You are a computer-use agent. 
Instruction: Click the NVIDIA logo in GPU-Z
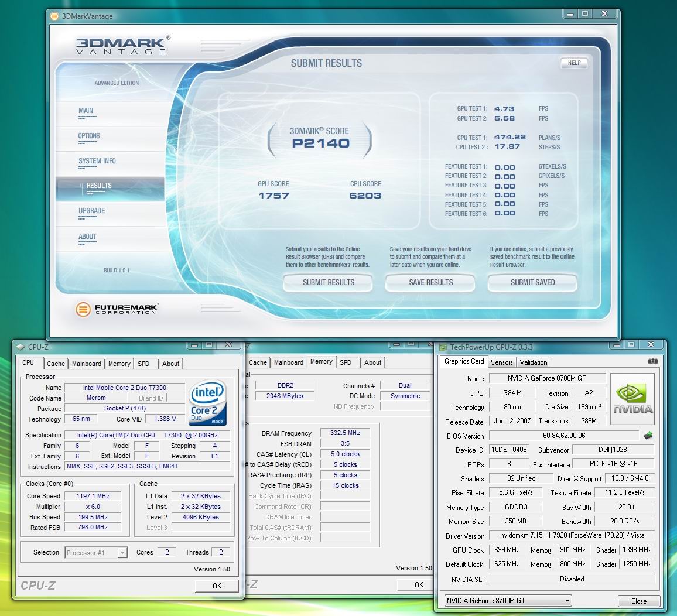coord(632,399)
